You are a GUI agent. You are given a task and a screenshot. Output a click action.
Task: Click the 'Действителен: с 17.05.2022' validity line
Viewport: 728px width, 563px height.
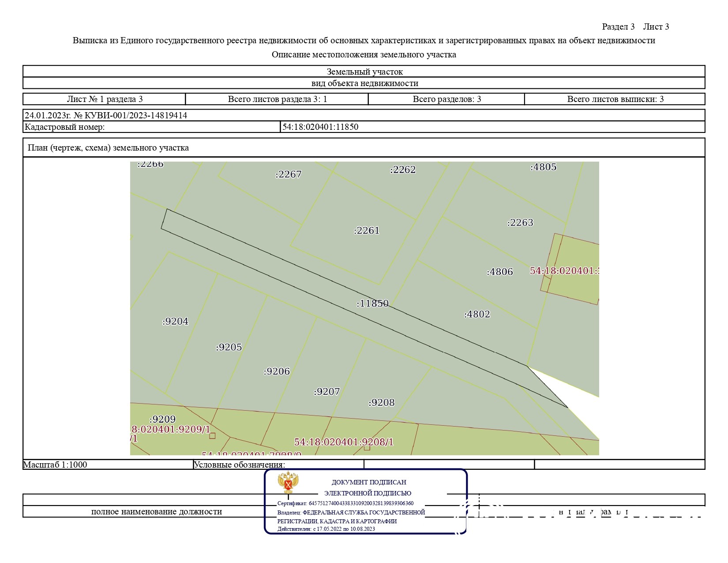(326, 529)
